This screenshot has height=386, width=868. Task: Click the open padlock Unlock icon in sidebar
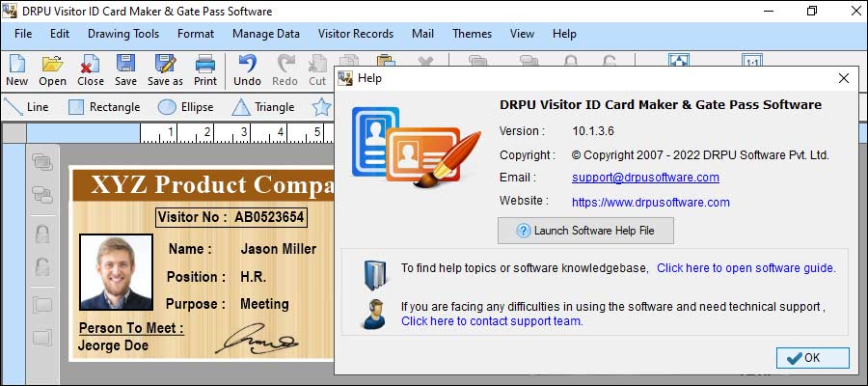[42, 266]
